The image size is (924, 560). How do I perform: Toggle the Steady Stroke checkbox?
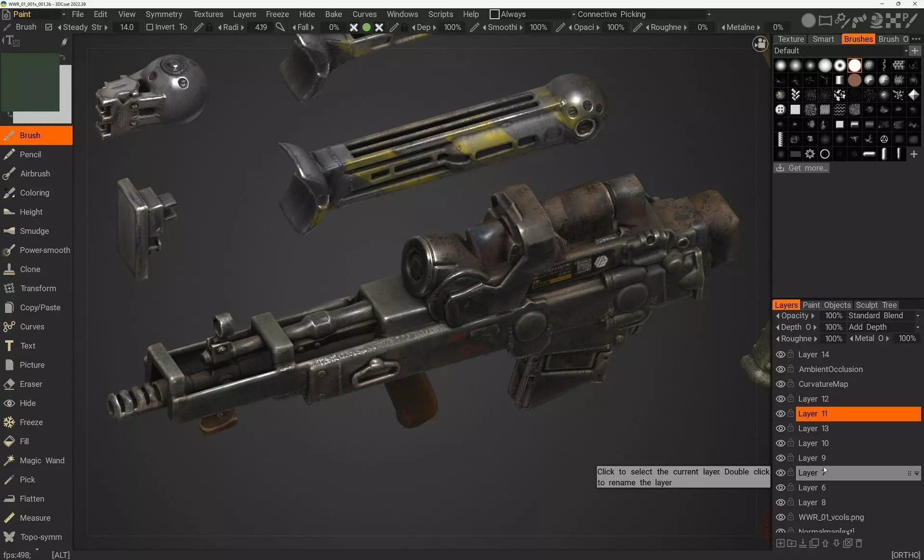tap(49, 27)
